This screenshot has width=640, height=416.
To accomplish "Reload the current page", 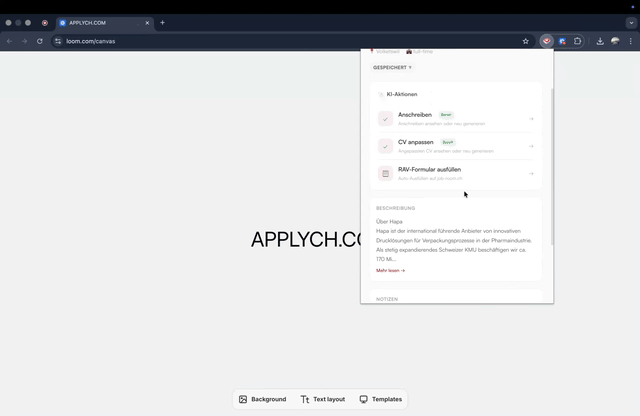I will pyautogui.click(x=40, y=41).
